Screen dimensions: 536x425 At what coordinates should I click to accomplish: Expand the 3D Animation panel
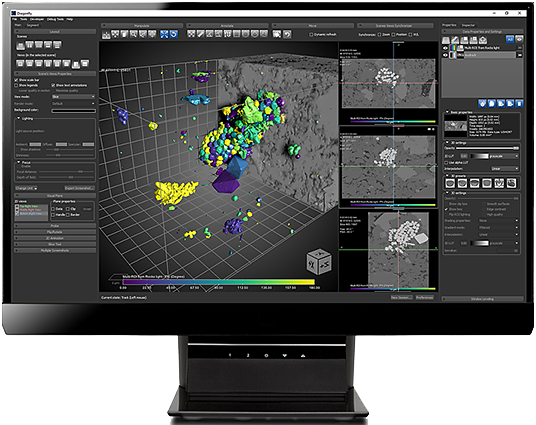click(55, 238)
